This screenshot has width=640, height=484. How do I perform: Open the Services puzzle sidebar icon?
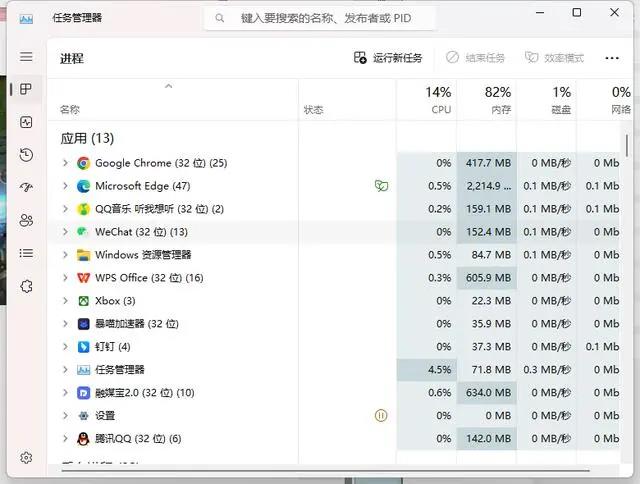tap(26, 286)
